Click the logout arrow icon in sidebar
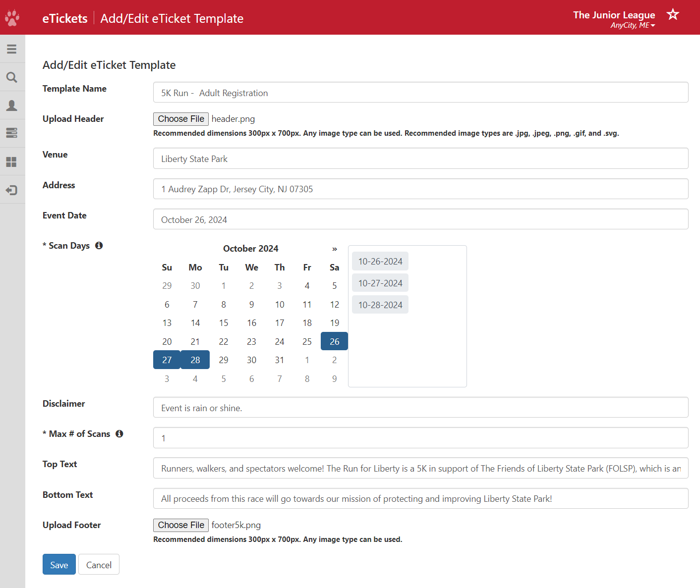Image resolution: width=700 pixels, height=588 pixels. (12, 190)
